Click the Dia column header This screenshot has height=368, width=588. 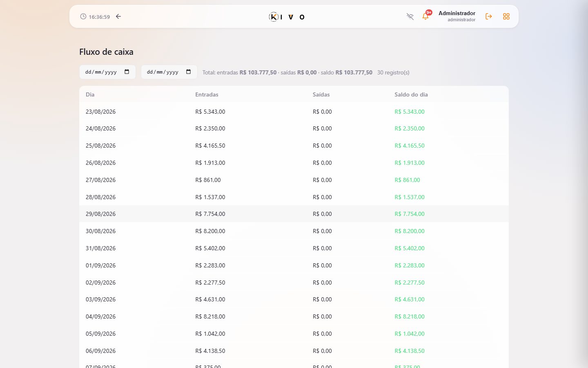click(90, 94)
